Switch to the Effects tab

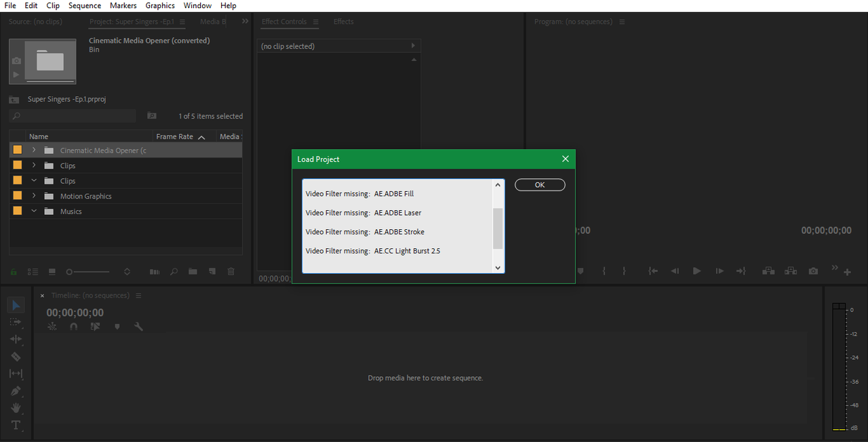pyautogui.click(x=344, y=22)
